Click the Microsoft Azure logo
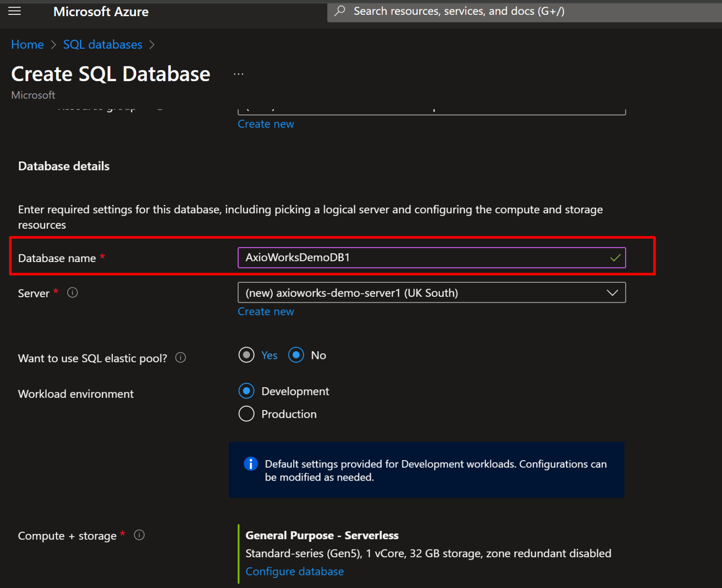This screenshot has width=722, height=588. point(101,11)
